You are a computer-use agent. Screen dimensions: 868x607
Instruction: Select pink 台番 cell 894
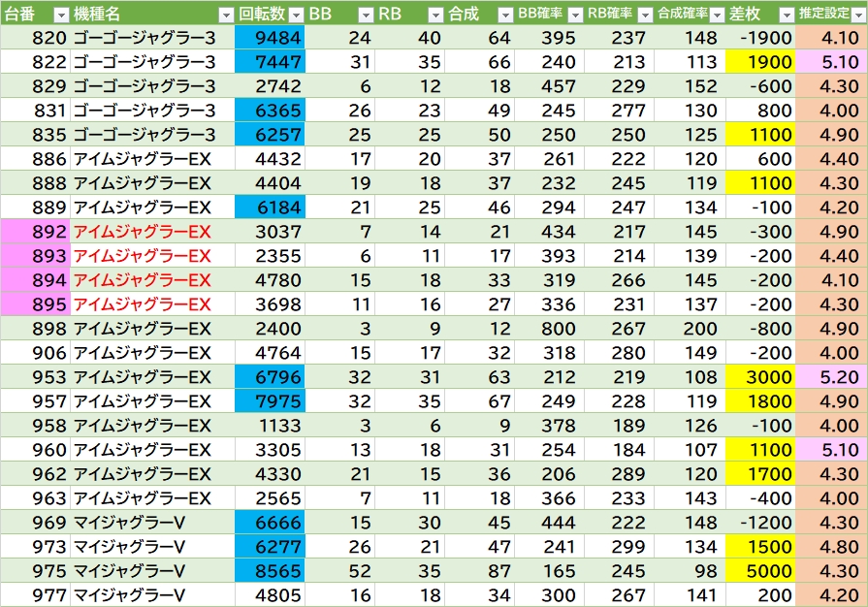coord(35,280)
